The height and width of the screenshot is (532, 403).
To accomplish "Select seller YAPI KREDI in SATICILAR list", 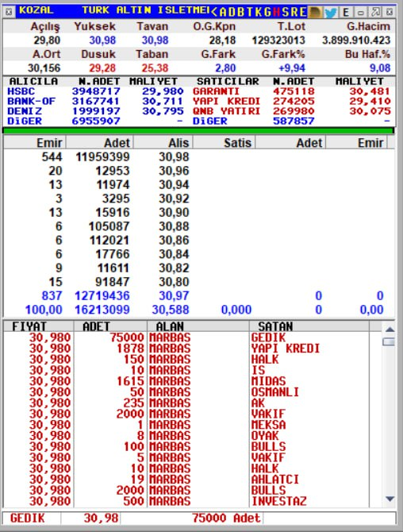I will (291, 102).
